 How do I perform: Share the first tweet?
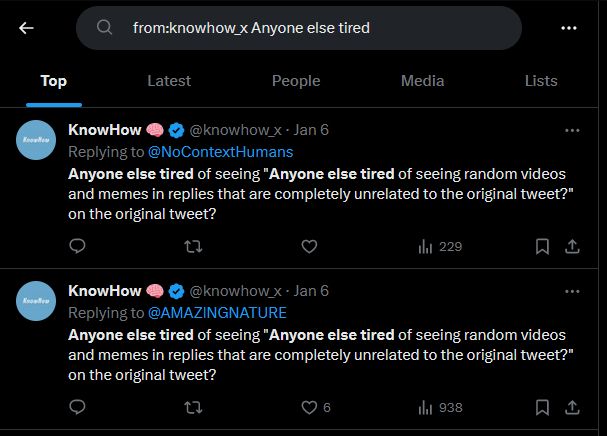(573, 246)
